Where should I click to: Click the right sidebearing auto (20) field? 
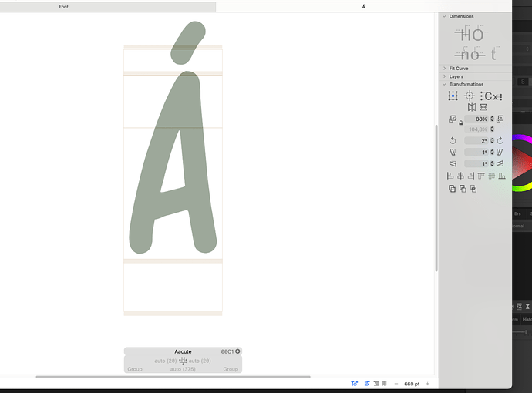point(200,361)
